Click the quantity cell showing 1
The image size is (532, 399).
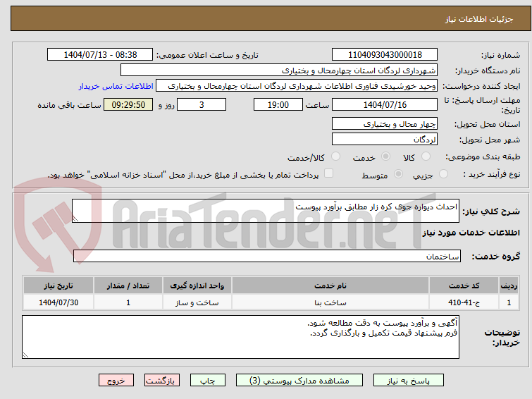(x=128, y=302)
